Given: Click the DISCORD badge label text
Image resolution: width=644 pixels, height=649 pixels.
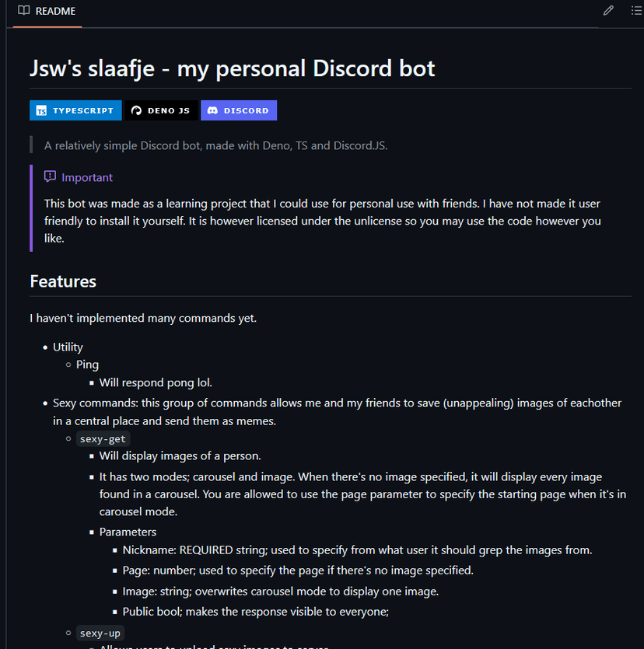Looking at the screenshot, I should pos(246,111).
